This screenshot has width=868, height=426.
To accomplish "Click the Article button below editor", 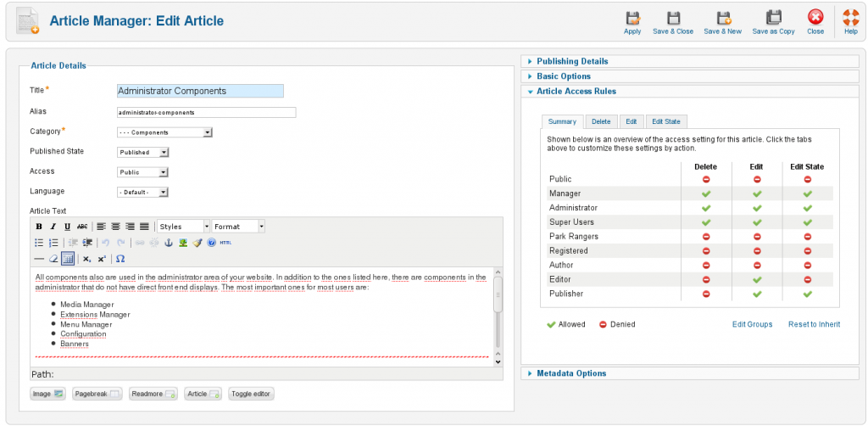I will coord(203,394).
